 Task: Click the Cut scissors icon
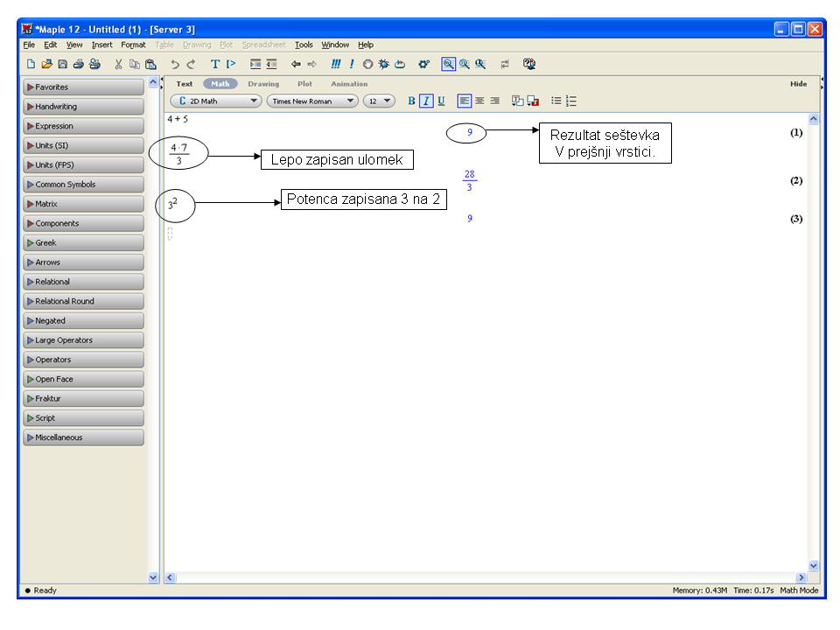pyautogui.click(x=119, y=64)
